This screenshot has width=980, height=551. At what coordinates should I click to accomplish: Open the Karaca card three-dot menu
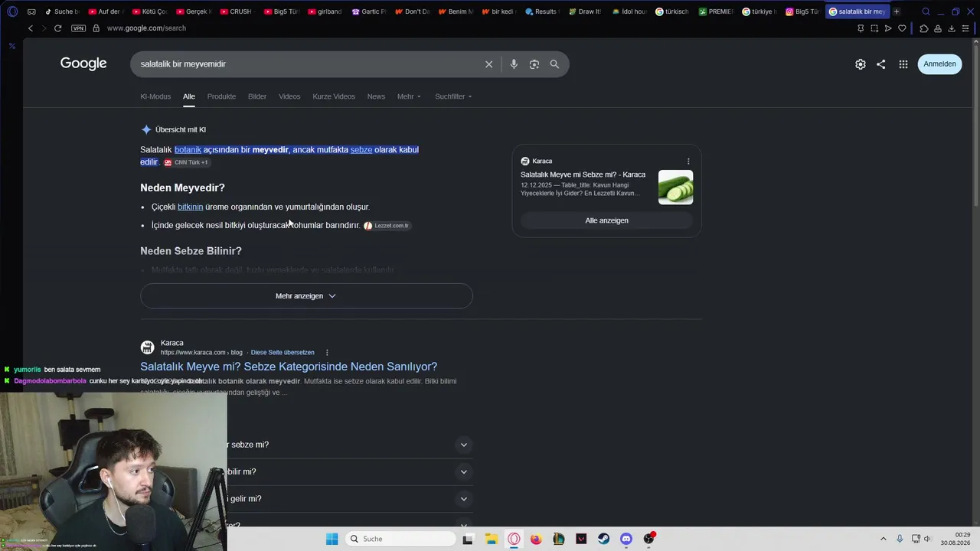(688, 161)
